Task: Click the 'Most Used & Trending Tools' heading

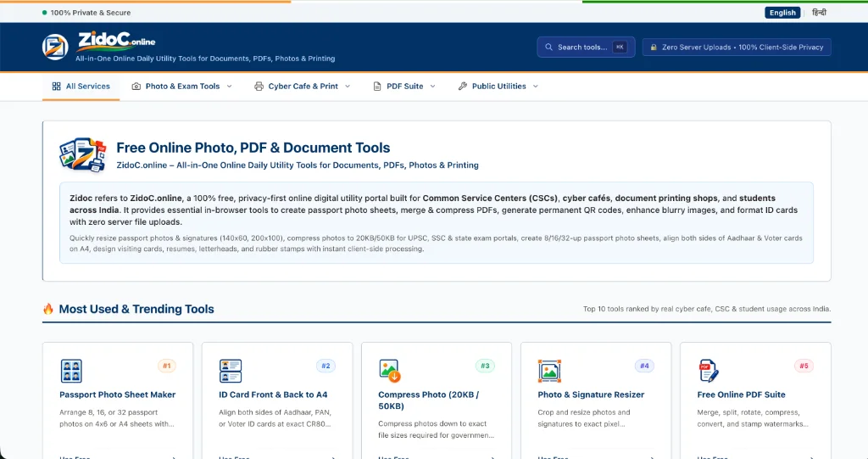Action: click(136, 309)
